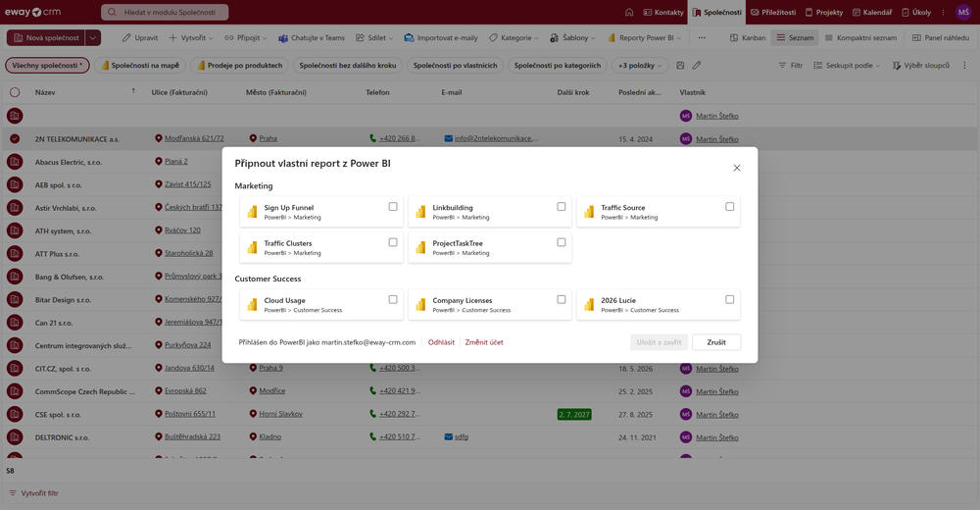The image size is (980, 510).
Task: Open the Home icon in top navigation
Action: click(629, 12)
